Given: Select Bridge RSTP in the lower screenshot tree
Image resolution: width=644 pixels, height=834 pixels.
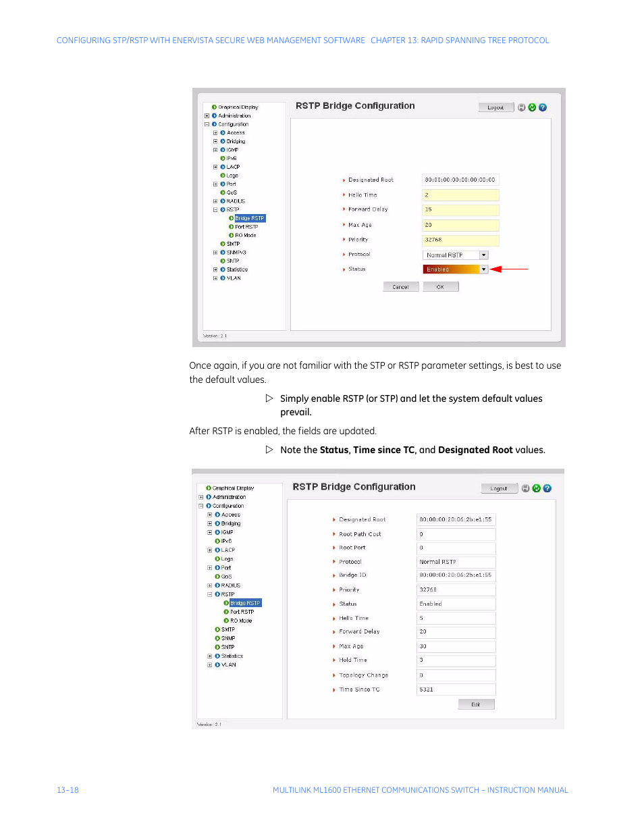Looking at the screenshot, I should point(245,603).
